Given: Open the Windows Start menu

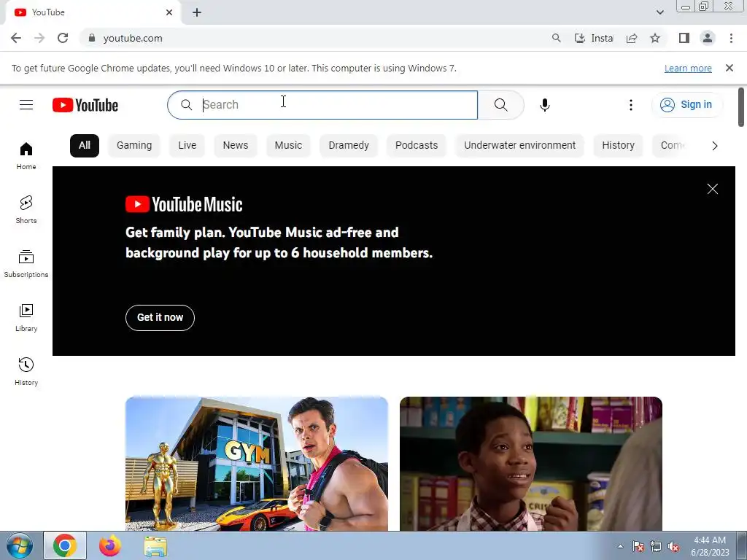Looking at the screenshot, I should pyautogui.click(x=20, y=545).
